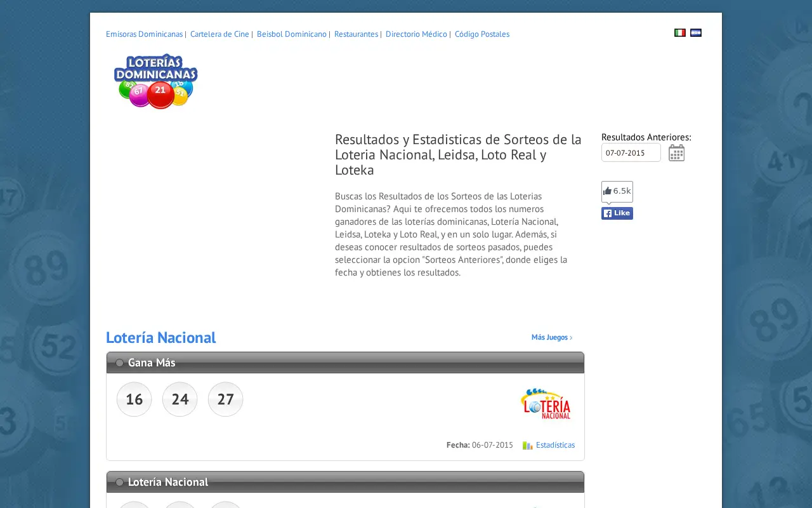Switch language with the blue flag
The image size is (812, 508).
click(x=696, y=33)
